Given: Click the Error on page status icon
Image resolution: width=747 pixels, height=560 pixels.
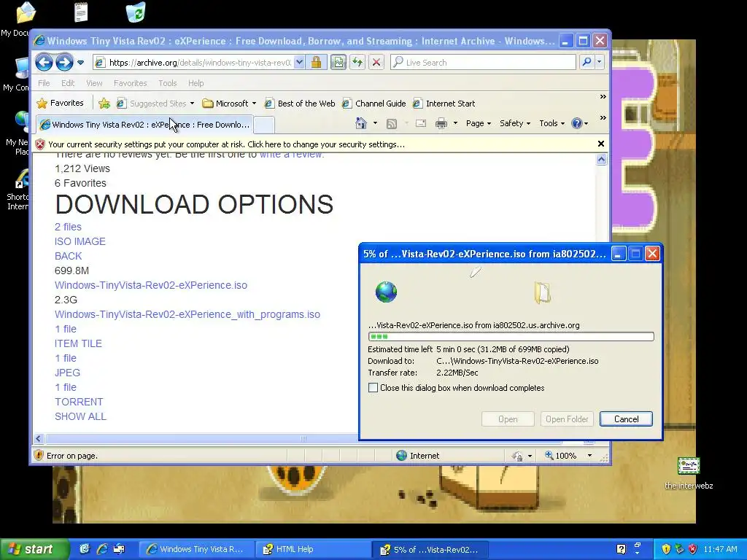Looking at the screenshot, I should [39, 456].
